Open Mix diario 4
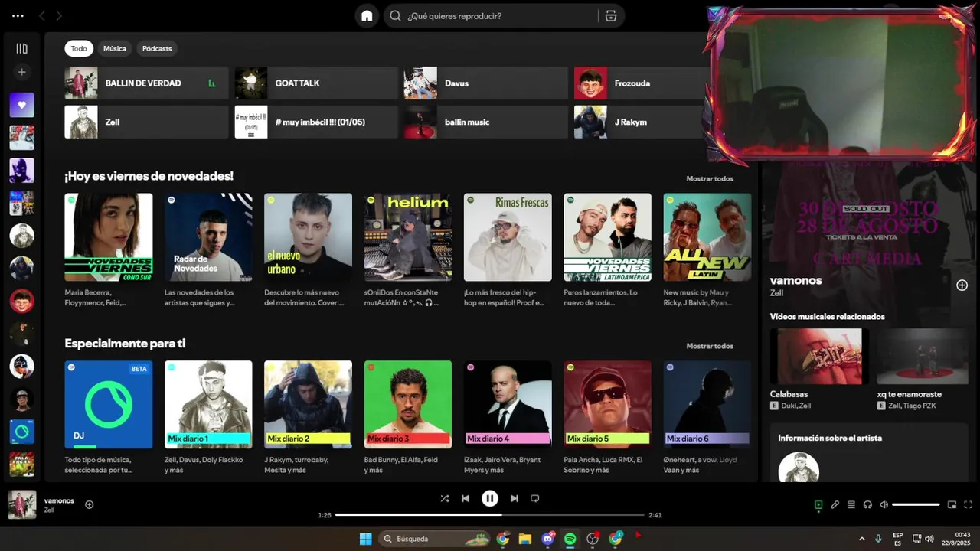This screenshot has height=551, width=980. point(508,405)
